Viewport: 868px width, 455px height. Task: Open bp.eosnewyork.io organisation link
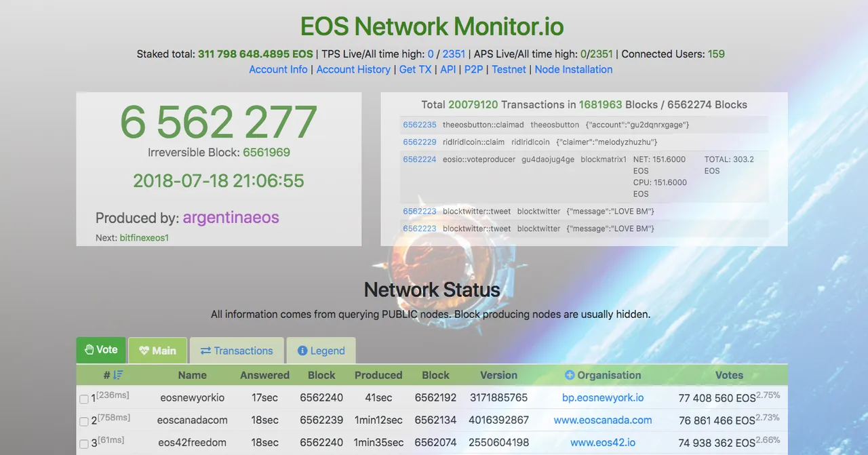(603, 397)
